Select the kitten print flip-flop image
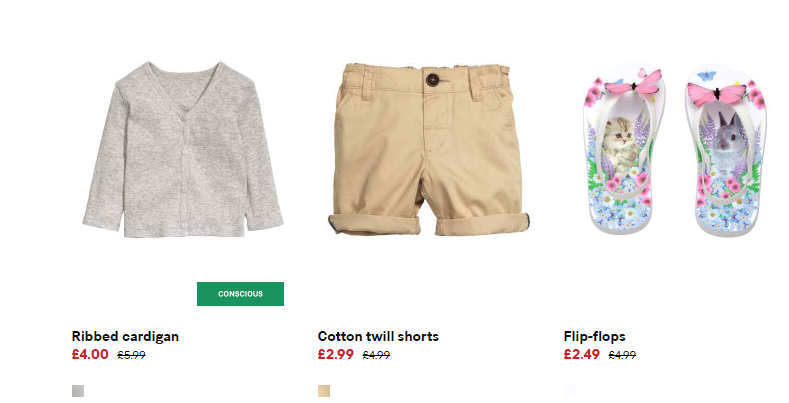The height and width of the screenshot is (403, 789). 622,149
